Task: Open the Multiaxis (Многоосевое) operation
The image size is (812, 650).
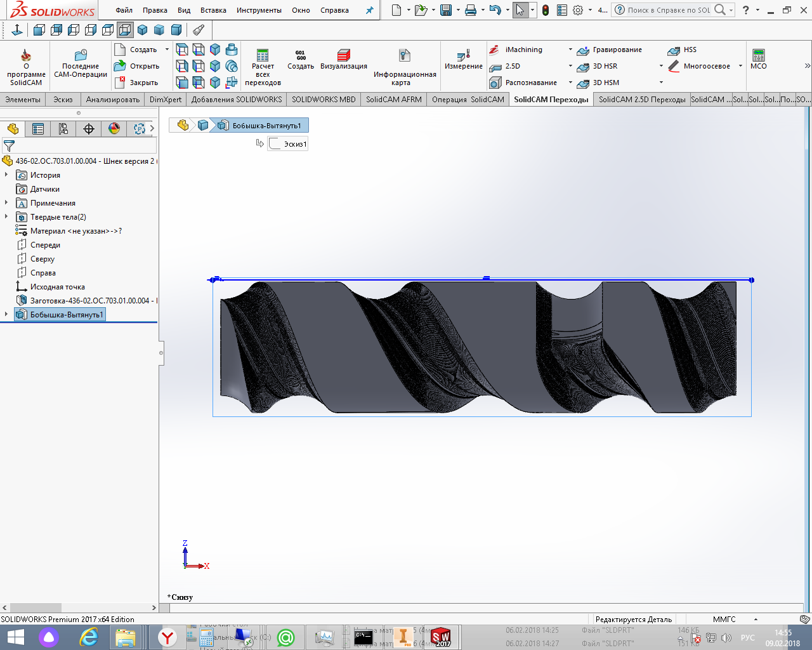Action: pos(699,66)
